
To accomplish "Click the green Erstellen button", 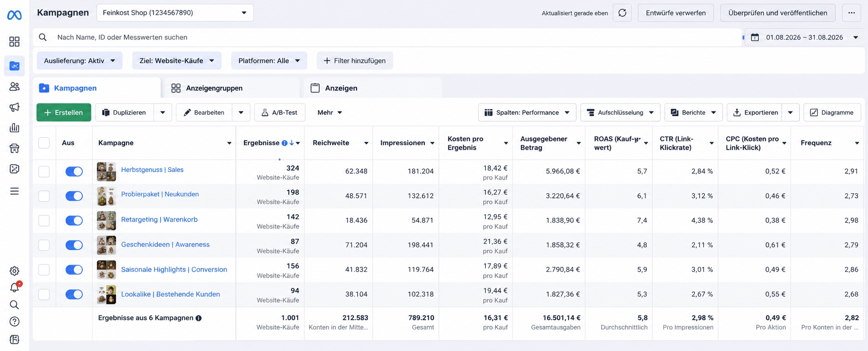I will coord(64,112).
